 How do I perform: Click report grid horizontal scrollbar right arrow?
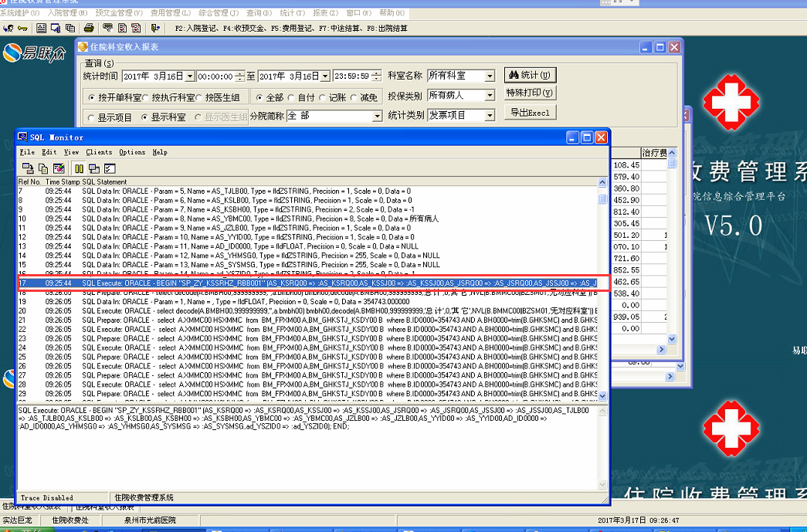(x=662, y=349)
